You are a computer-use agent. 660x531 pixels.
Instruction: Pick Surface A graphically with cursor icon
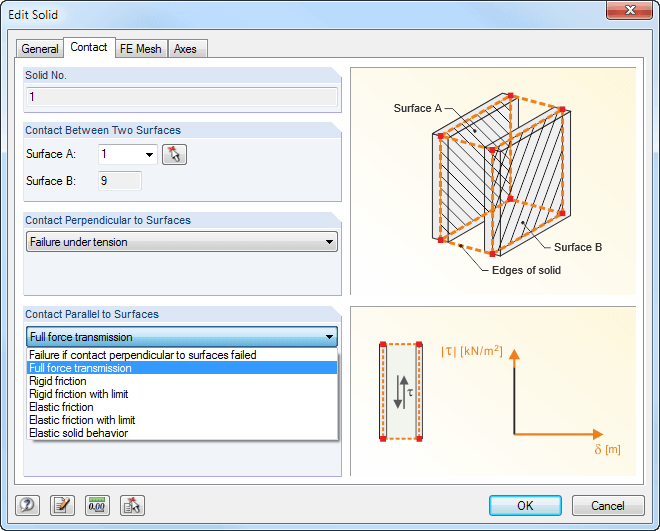[x=174, y=154]
